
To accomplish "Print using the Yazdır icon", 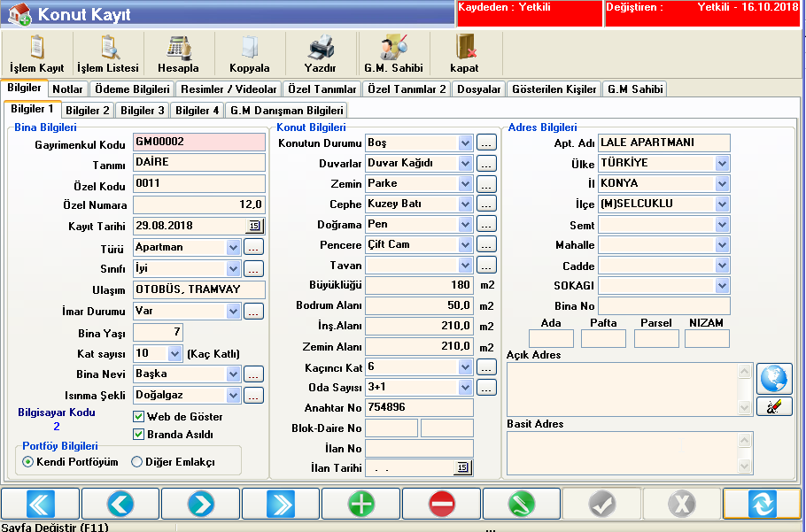I will [x=321, y=54].
